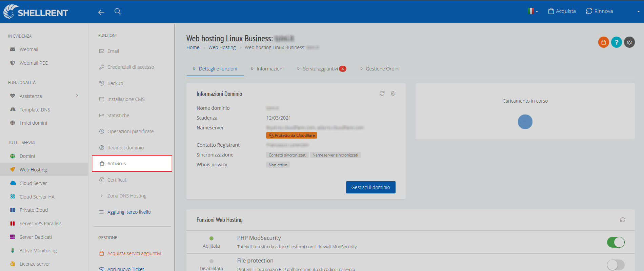The image size is (644, 271).
Task: Refresh the Informazioni Dominio panel
Action: click(x=382, y=93)
